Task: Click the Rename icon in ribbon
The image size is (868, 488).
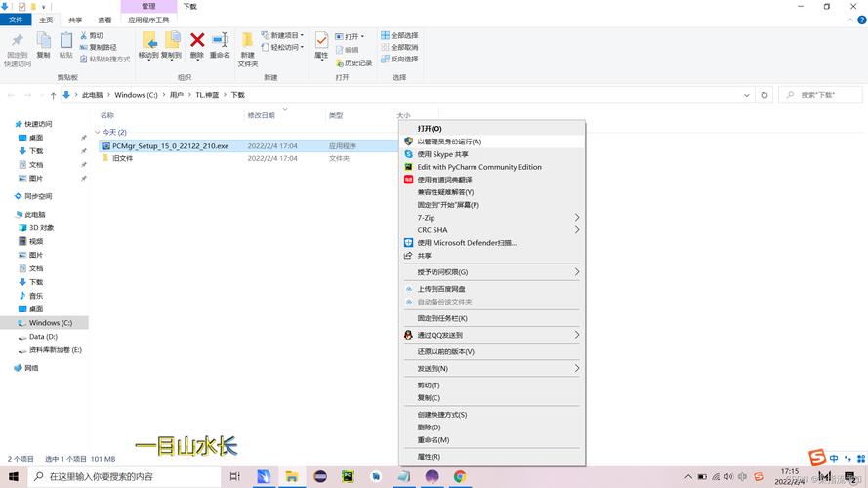Action: pyautogui.click(x=220, y=43)
